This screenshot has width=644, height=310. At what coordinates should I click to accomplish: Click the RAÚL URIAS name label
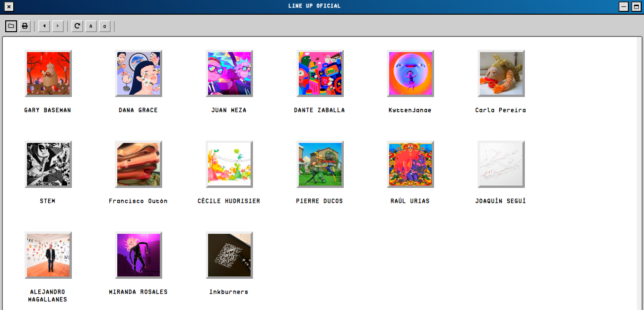point(410,201)
